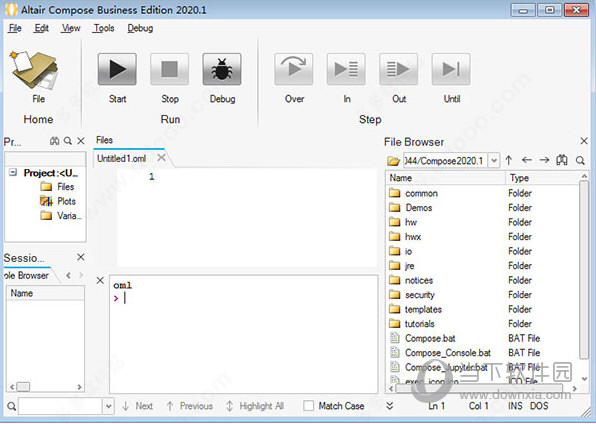Open the Debug menu

140,28
